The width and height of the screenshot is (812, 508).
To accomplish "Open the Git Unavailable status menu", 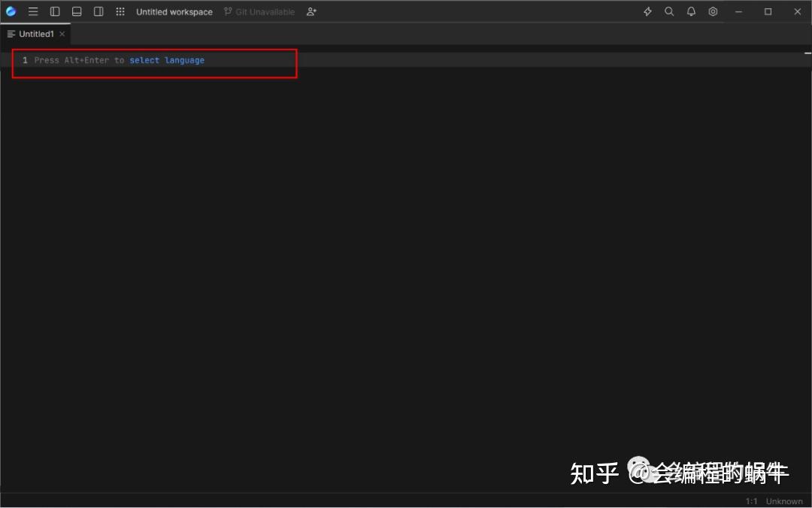I will [x=259, y=11].
